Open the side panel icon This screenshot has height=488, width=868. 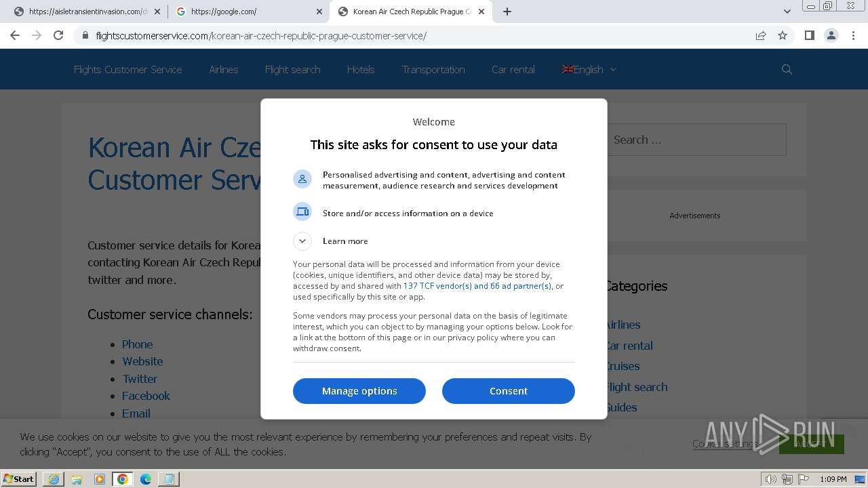pos(809,36)
